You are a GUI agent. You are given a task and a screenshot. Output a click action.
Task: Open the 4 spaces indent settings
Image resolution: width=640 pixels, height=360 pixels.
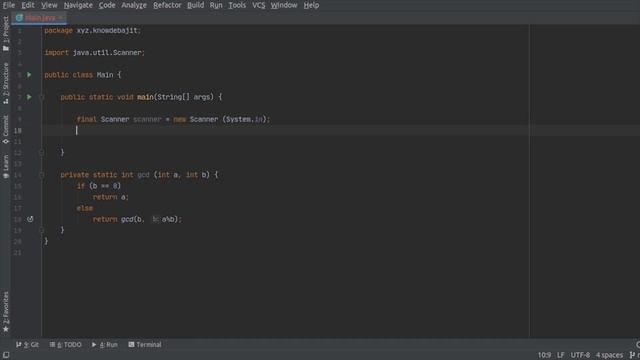tap(609, 355)
